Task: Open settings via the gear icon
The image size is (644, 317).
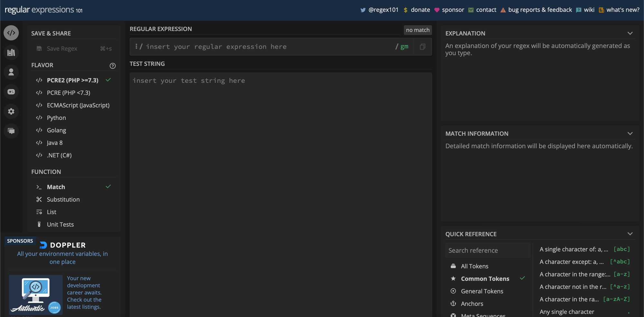Action: [x=11, y=111]
